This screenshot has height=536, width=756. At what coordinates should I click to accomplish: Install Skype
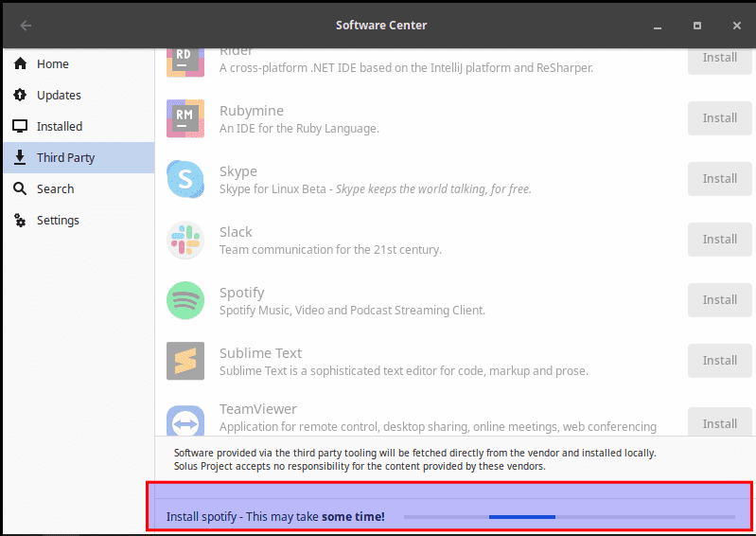coord(720,179)
